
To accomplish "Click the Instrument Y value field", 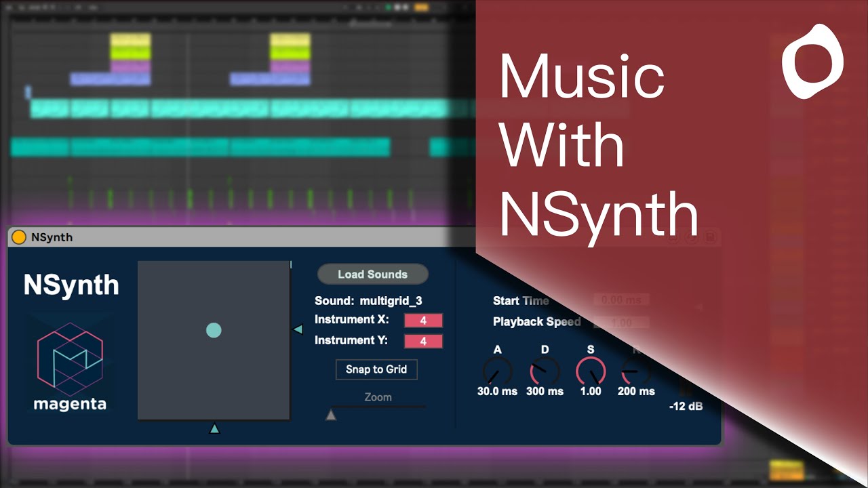I will click(423, 342).
